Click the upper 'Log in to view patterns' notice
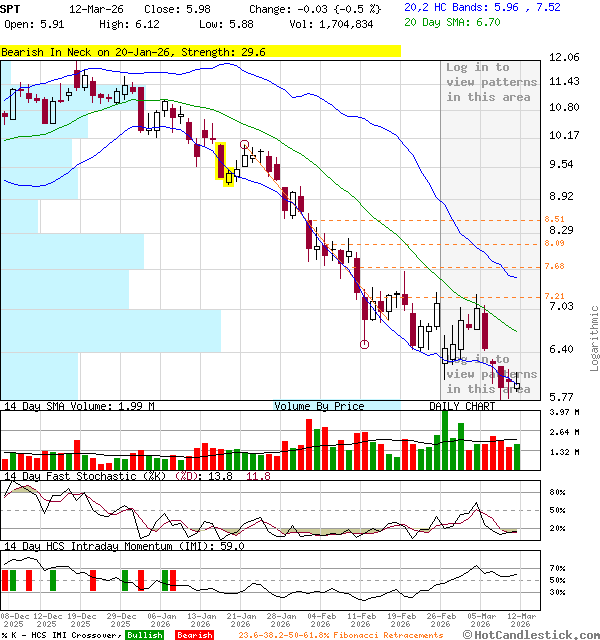Viewport: 600px width, 640px height. [491, 82]
